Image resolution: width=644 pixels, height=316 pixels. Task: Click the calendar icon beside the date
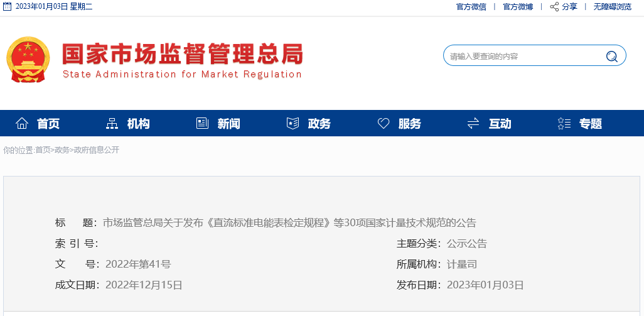(7, 7)
